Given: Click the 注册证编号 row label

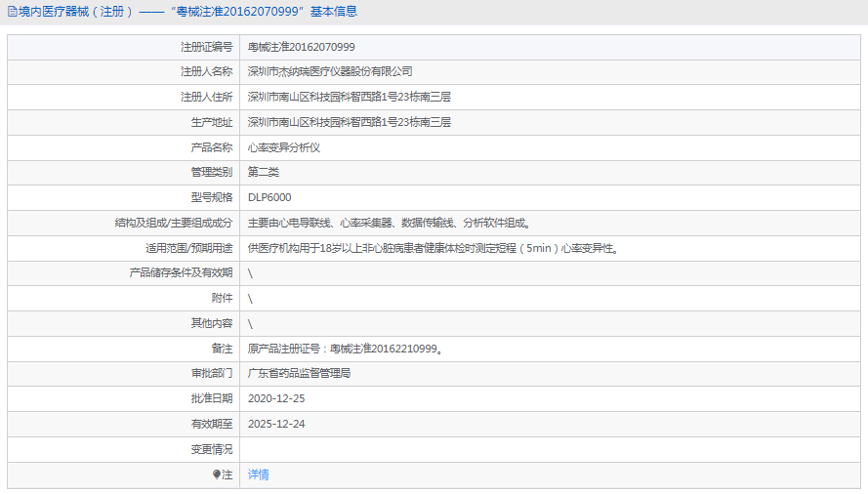Looking at the screenshot, I should (206, 47).
